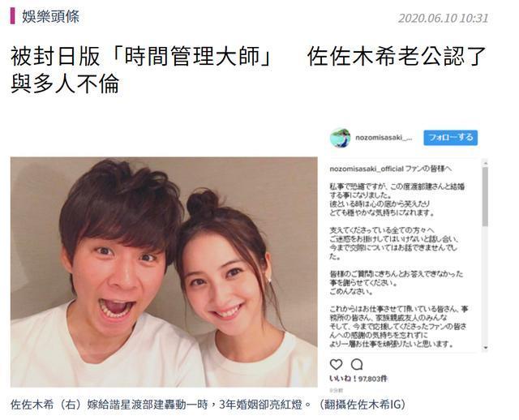Click the 2020.06.10 10:31 timestamp
Viewport: 519px width, 420px height.
[x=444, y=18]
